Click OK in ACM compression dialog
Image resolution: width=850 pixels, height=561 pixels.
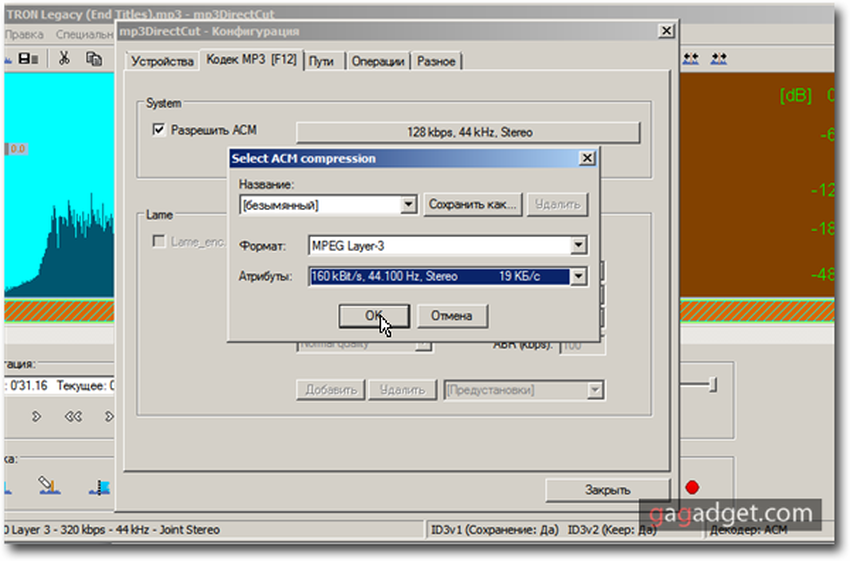coord(373,316)
